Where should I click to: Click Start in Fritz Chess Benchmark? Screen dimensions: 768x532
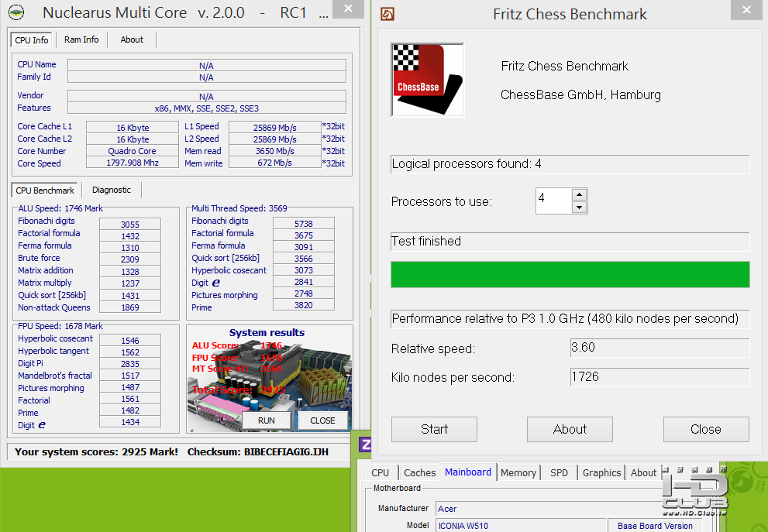coord(434,429)
